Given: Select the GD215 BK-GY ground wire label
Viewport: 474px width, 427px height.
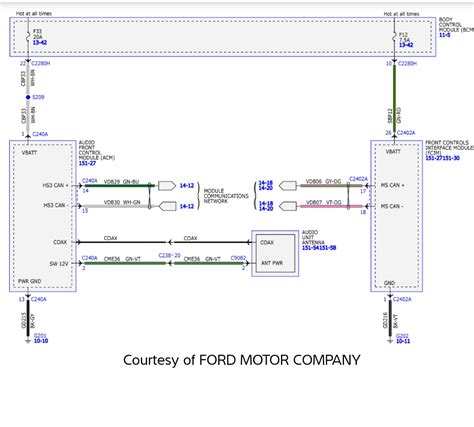Looking at the screenshot, I should (x=28, y=321).
